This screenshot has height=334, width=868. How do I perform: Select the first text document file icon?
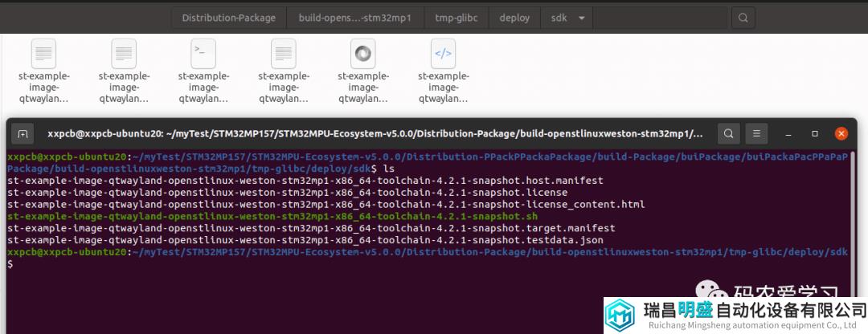coord(43,54)
